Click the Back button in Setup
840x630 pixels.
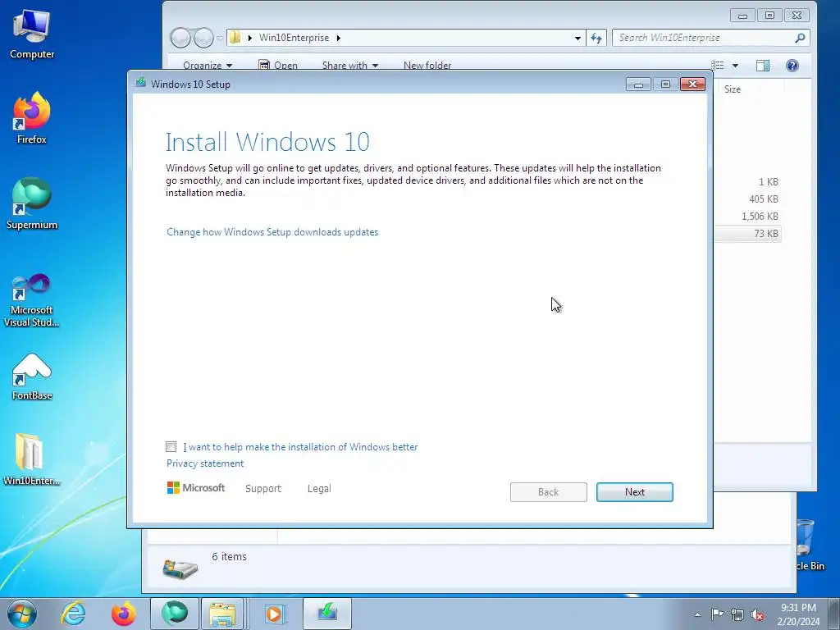click(x=549, y=492)
